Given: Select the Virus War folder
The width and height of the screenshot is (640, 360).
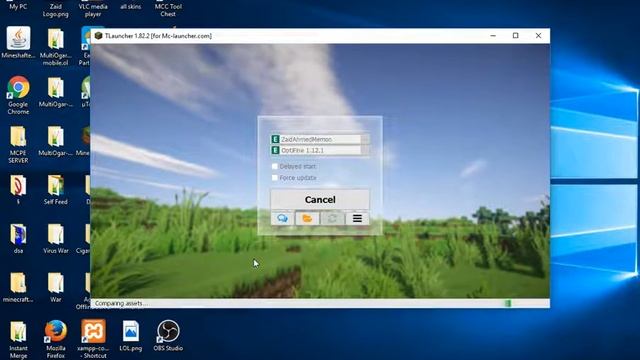Looking at the screenshot, I should click(x=56, y=239).
